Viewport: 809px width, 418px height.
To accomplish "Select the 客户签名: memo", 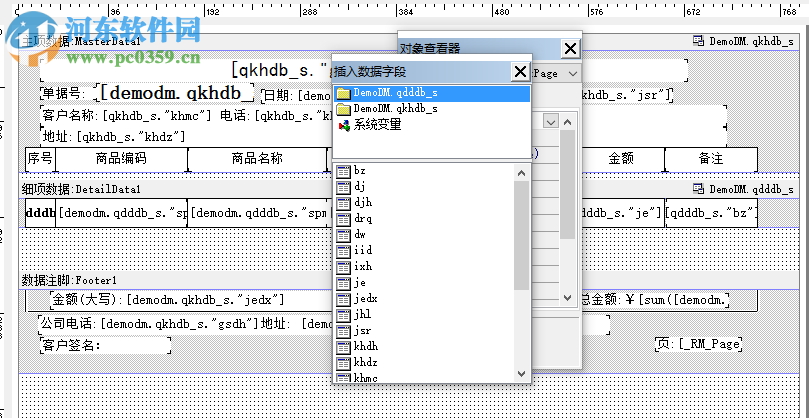I will pyautogui.click(x=105, y=345).
